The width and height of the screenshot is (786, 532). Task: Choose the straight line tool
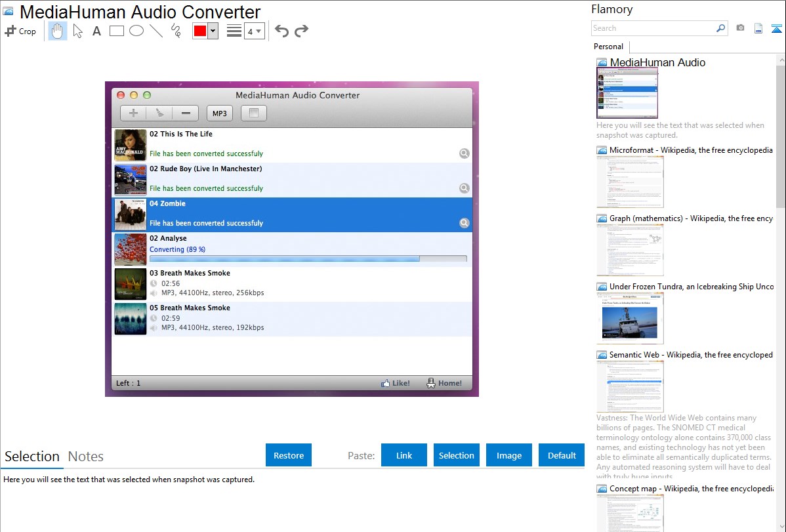[156, 31]
